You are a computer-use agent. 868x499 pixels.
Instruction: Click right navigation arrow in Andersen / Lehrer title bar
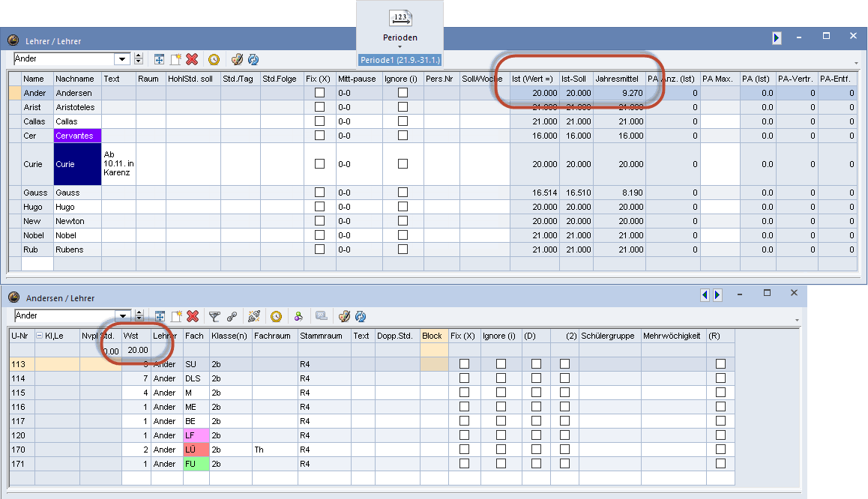(x=717, y=295)
